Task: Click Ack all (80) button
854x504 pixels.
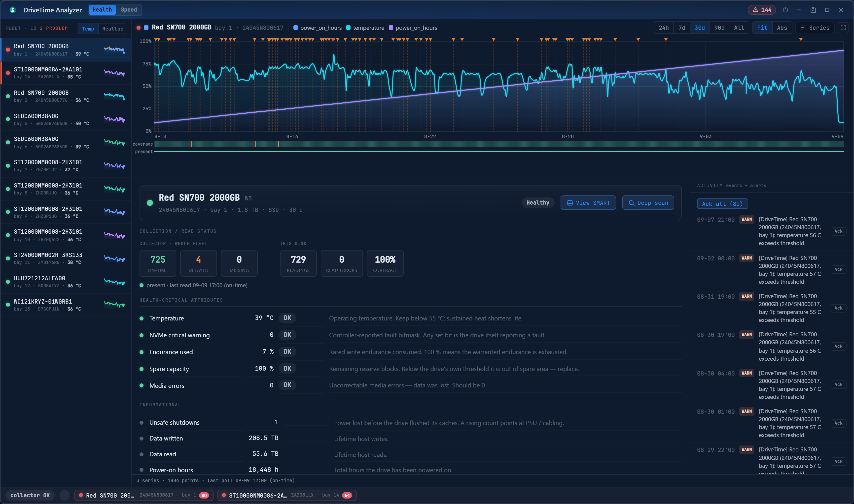Action: (722, 204)
